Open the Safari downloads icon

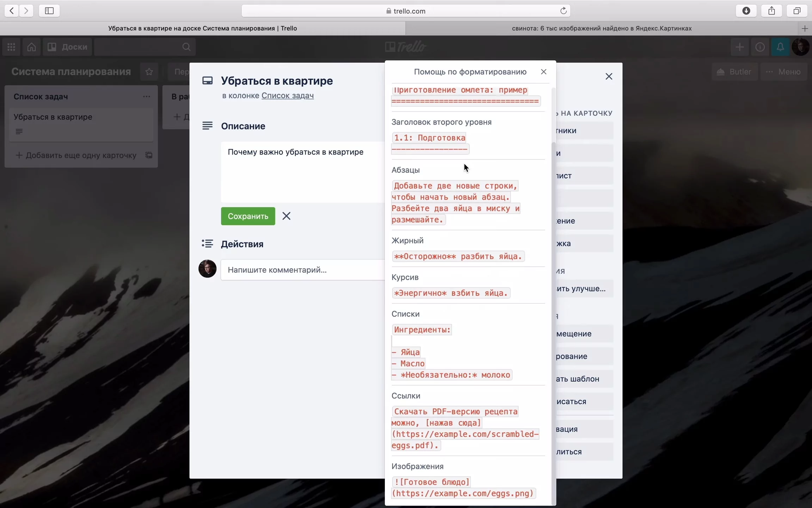746,11
